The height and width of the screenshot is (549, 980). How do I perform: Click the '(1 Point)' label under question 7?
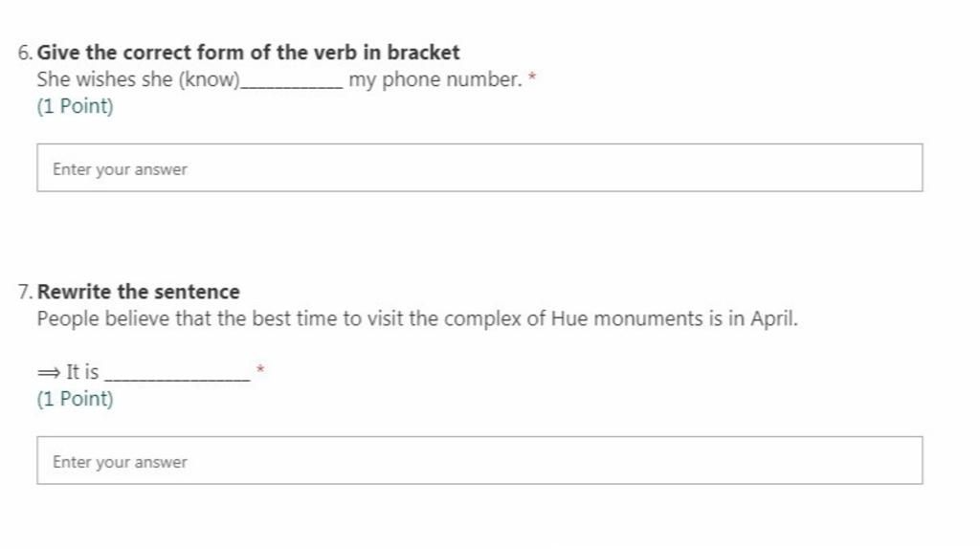pyautogui.click(x=75, y=399)
